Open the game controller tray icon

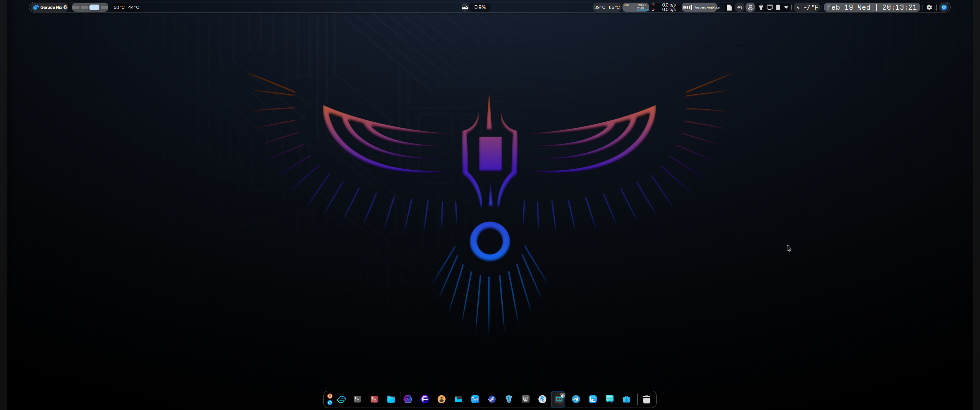740,7
